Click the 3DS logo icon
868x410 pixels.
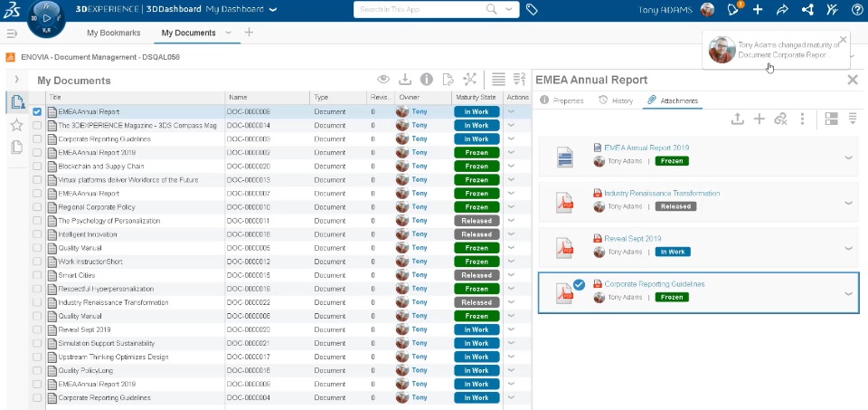(12, 10)
